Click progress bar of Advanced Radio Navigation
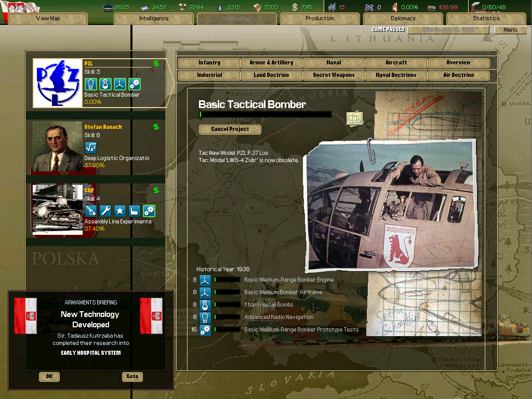 (x=227, y=317)
